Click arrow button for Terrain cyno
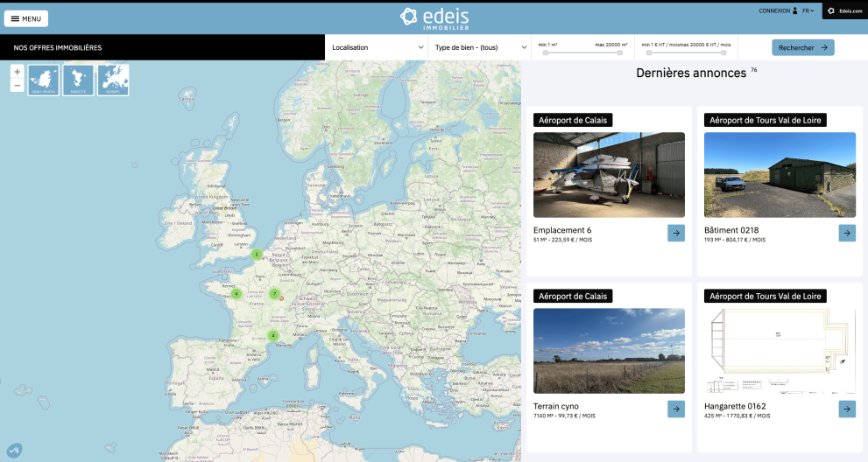The width and height of the screenshot is (868, 462). click(676, 409)
